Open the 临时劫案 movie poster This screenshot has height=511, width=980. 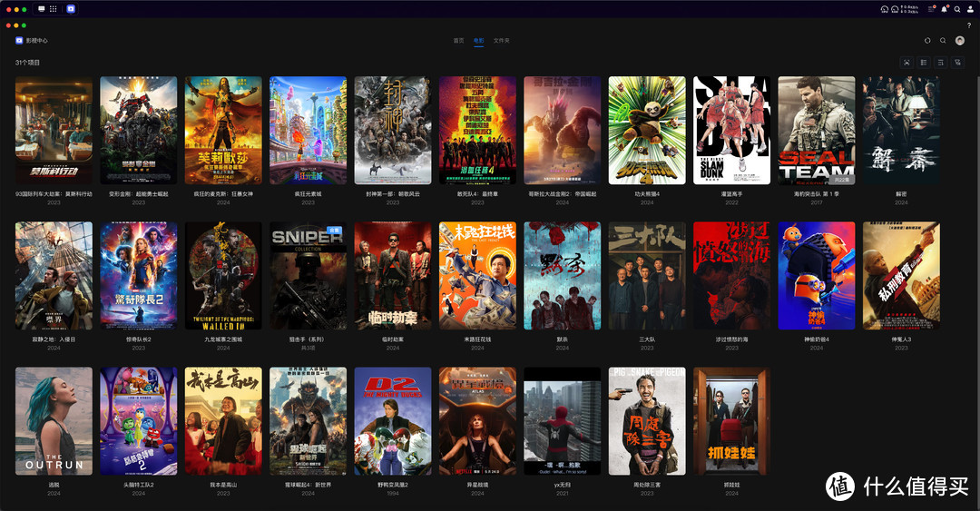pos(393,275)
